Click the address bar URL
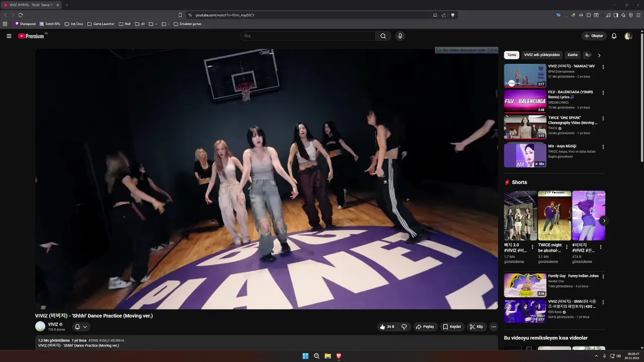This screenshot has width=644, height=362. coord(225,15)
